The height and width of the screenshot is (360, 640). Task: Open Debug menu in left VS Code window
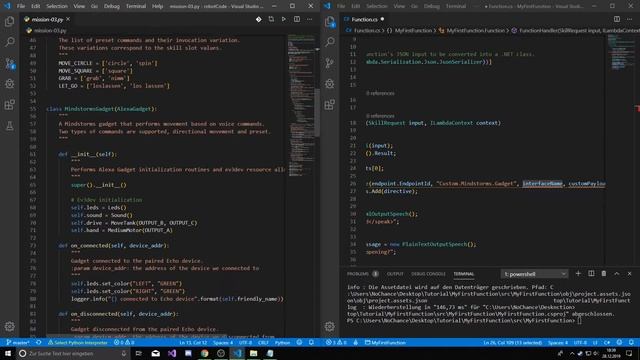click(111, 6)
